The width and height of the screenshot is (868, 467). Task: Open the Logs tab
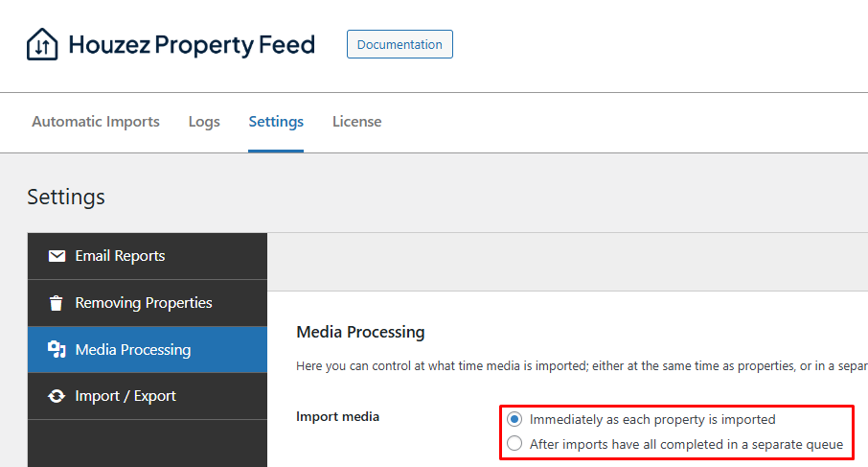pos(204,122)
